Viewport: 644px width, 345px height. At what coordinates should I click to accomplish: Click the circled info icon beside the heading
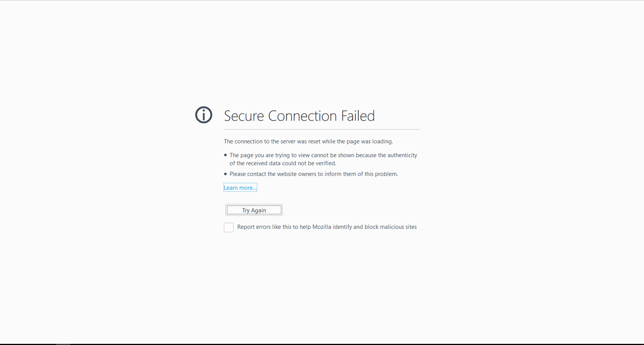204,115
